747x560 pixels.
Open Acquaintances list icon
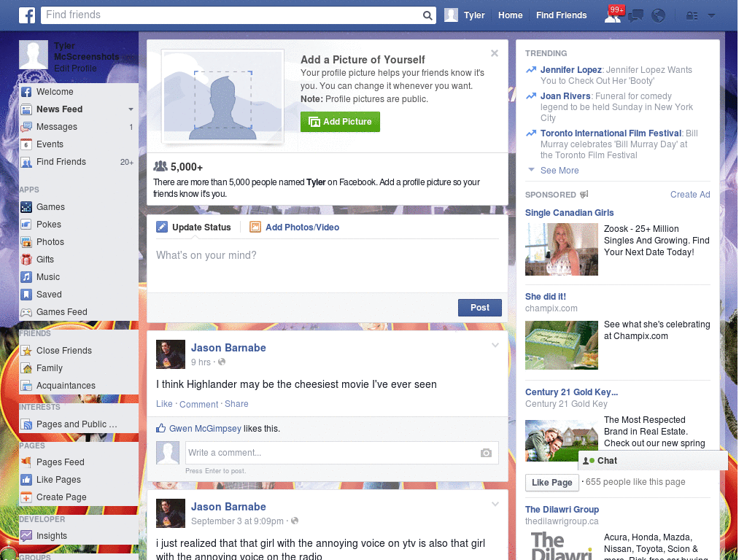tap(26, 386)
